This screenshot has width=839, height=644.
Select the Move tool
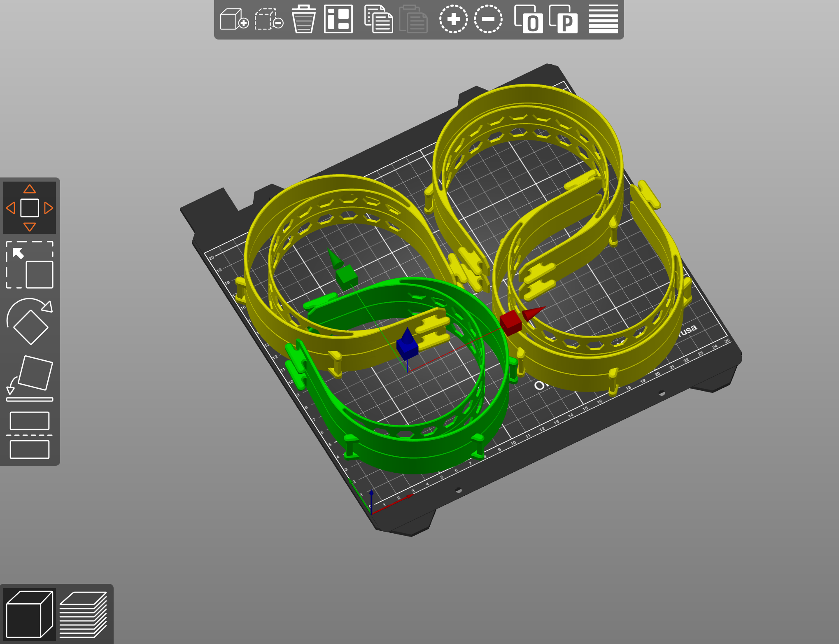pos(30,208)
